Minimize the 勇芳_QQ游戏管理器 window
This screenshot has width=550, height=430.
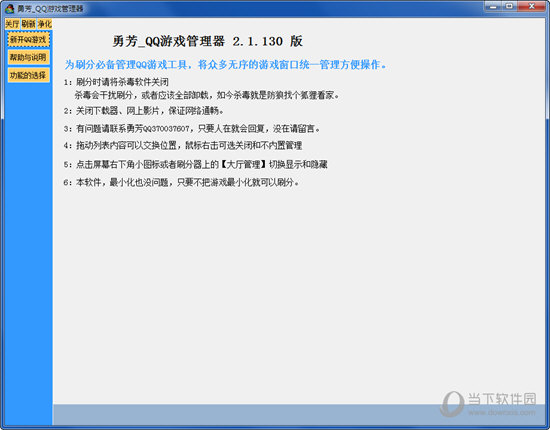pos(494,6)
